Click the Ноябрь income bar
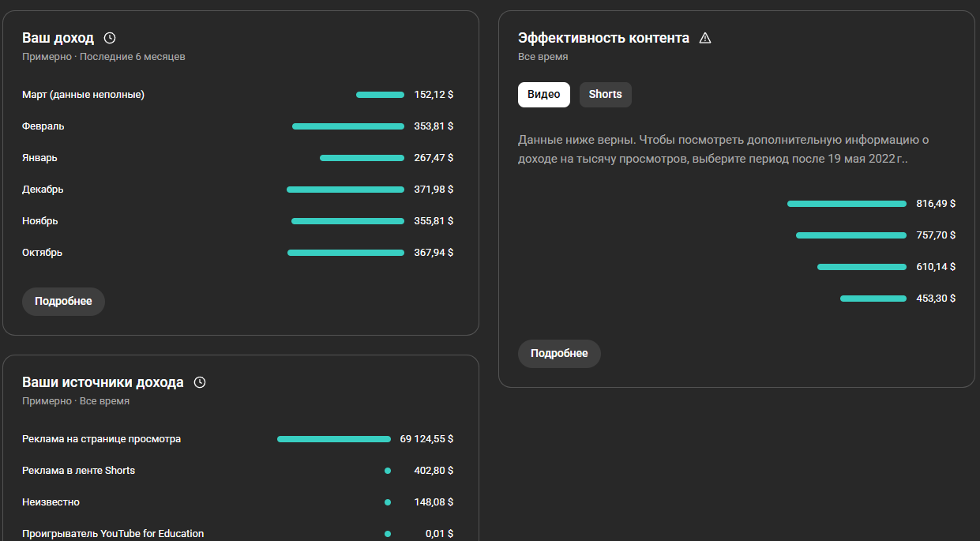This screenshot has height=541, width=980. [x=347, y=221]
